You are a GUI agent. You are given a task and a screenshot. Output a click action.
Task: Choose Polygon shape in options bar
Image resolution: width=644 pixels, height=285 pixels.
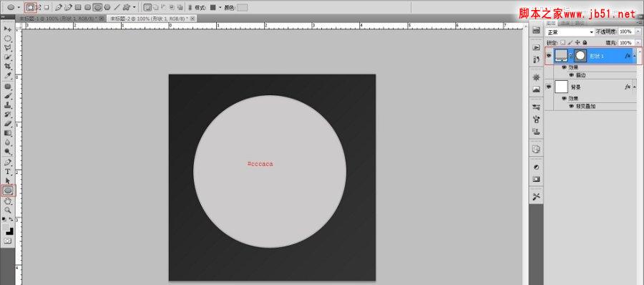pos(107,7)
